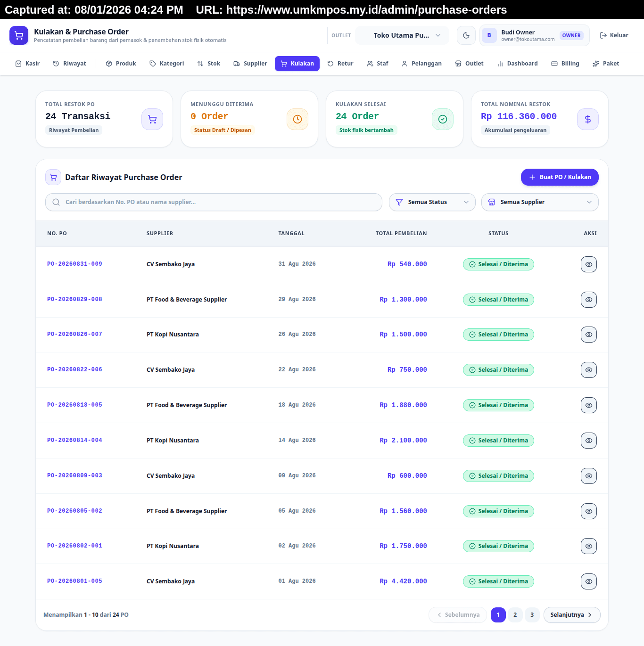Click PO number PO-20260831-009
Screen dimensions: 644x646
(x=74, y=264)
